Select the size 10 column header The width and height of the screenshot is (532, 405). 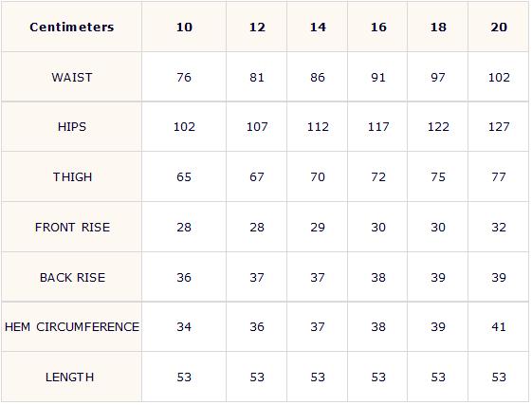[x=184, y=28]
